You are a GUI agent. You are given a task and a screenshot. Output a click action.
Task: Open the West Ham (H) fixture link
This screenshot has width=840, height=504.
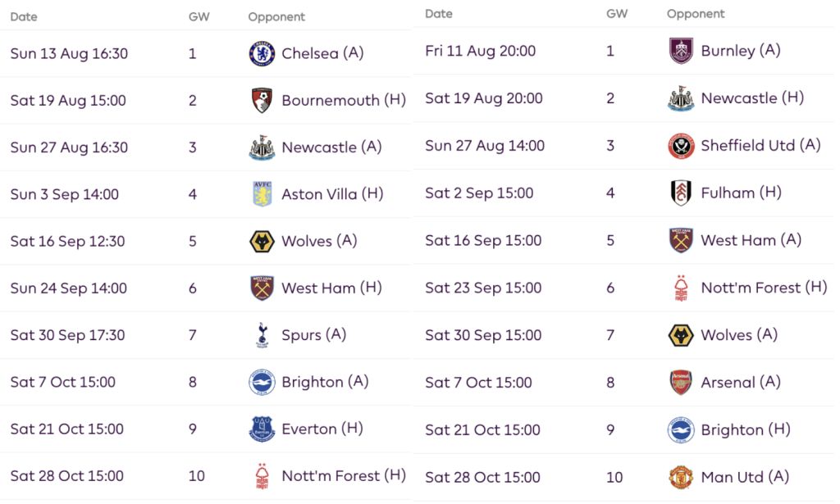(331, 288)
